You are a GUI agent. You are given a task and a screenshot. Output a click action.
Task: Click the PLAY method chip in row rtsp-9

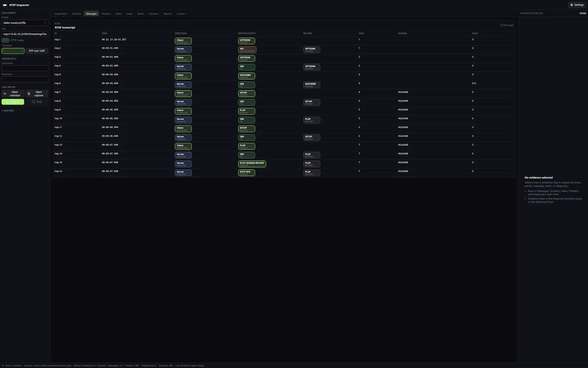pos(247,111)
